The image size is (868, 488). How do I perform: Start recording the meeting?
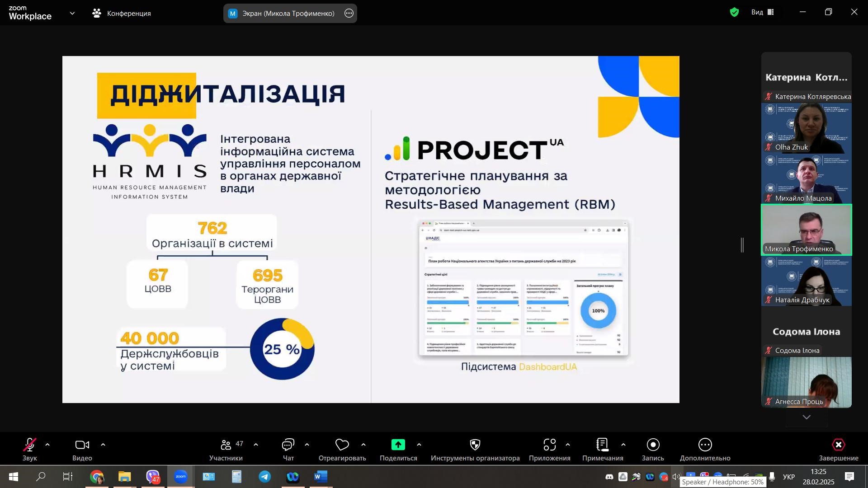(x=653, y=445)
